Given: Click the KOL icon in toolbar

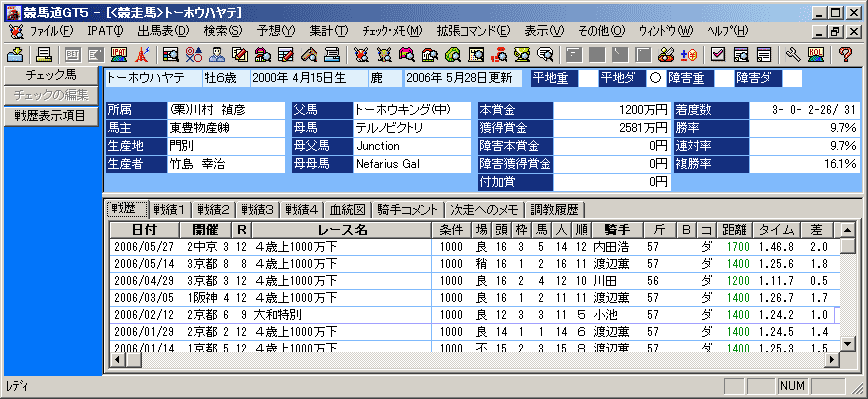Looking at the screenshot, I should (x=816, y=54).
